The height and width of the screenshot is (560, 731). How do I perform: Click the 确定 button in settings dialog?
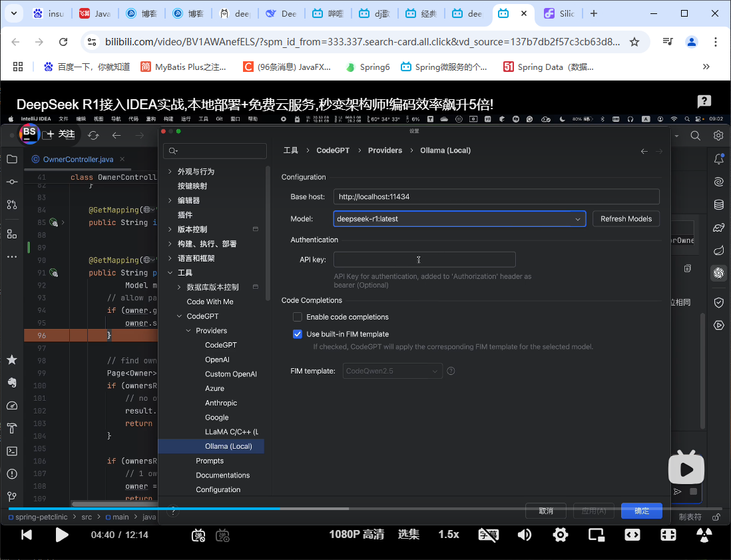click(x=642, y=511)
